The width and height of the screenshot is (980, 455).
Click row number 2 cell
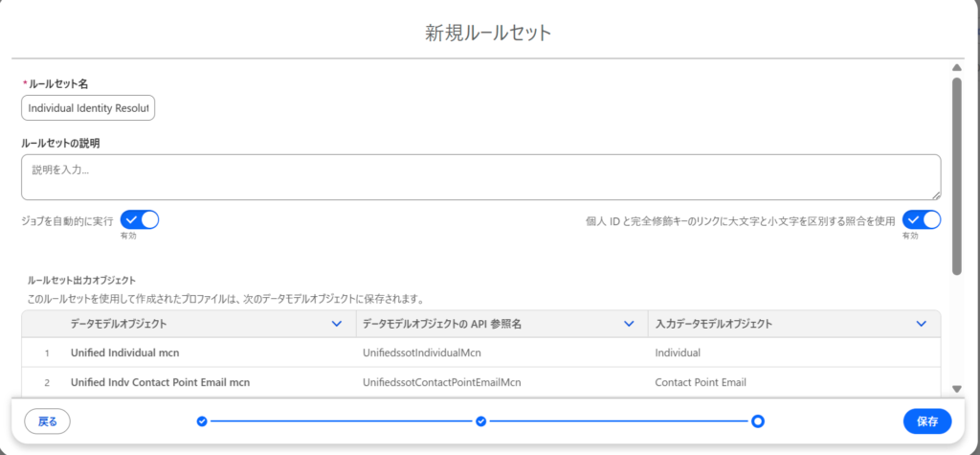pyautogui.click(x=47, y=382)
